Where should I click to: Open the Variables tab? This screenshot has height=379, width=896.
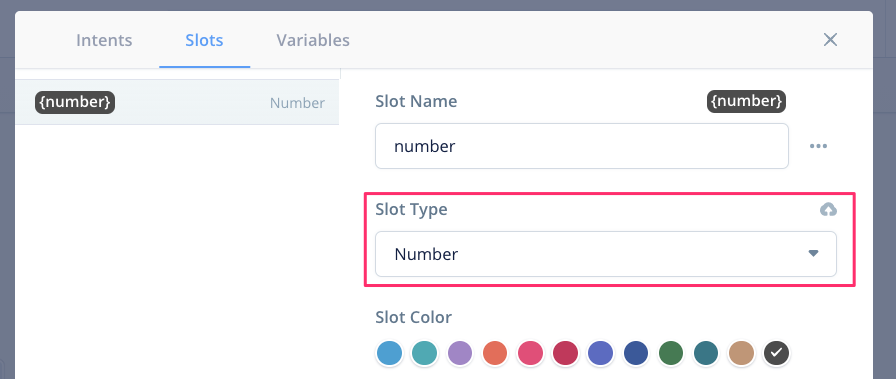click(x=313, y=40)
